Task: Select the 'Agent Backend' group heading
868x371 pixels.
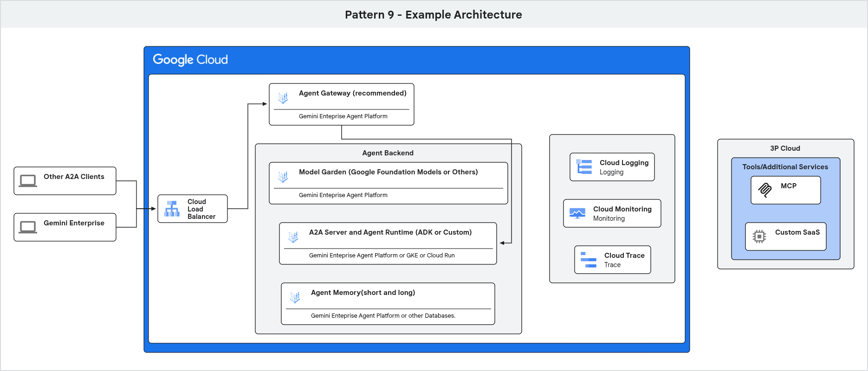Action: pos(388,153)
